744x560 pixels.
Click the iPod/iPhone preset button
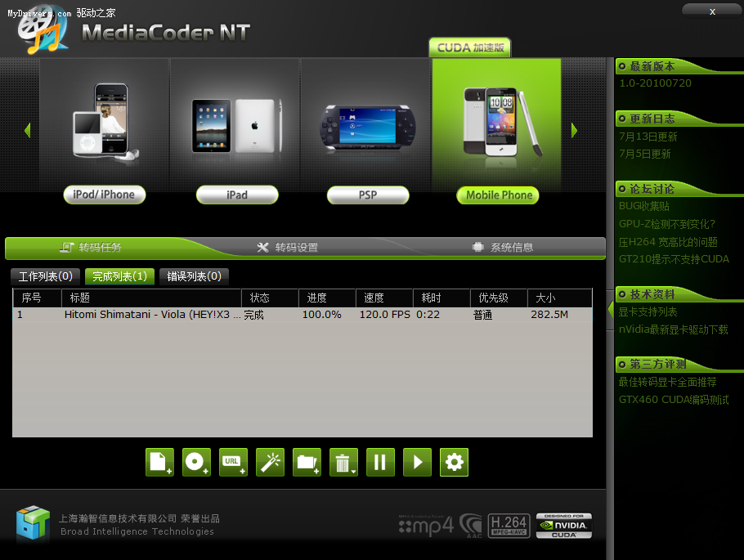tap(105, 195)
